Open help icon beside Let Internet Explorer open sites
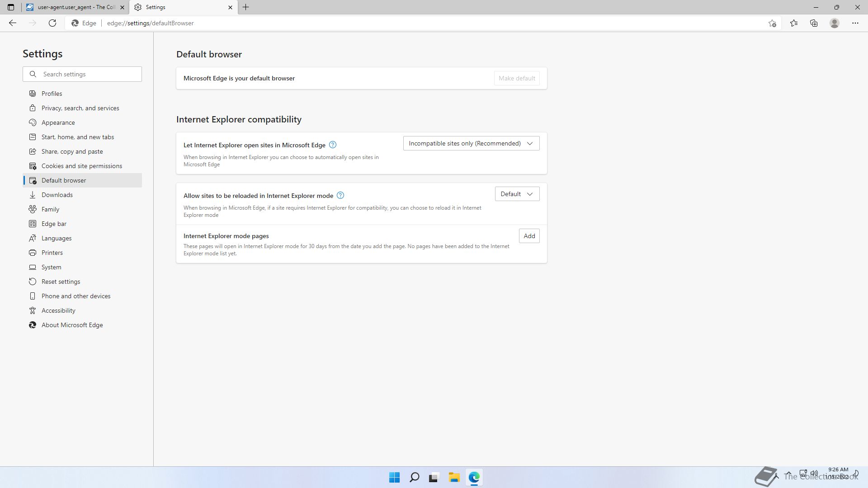 [333, 145]
